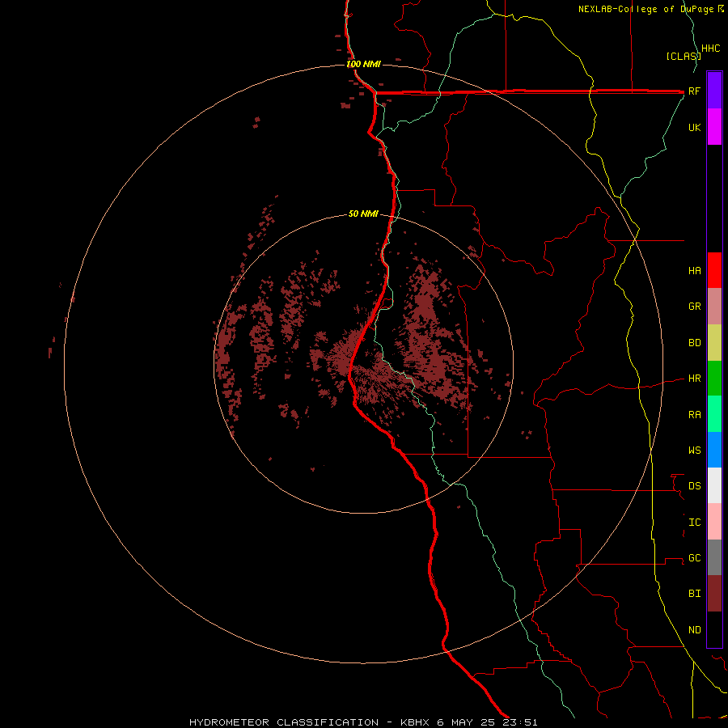Image resolution: width=728 pixels, height=728 pixels.
Task: Click the yellow BD legend swatch
Action: (714, 343)
